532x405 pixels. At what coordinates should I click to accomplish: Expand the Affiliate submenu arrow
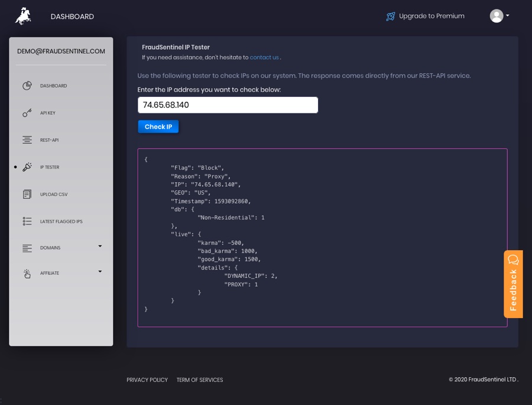point(100,271)
